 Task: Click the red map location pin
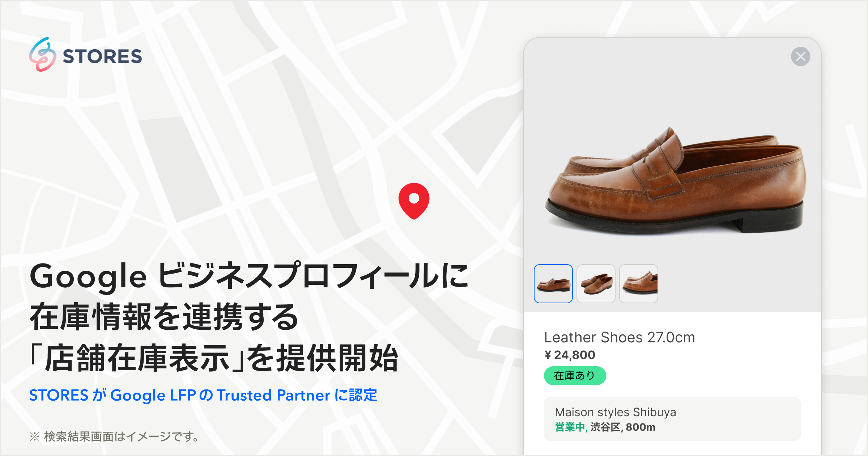point(414,201)
